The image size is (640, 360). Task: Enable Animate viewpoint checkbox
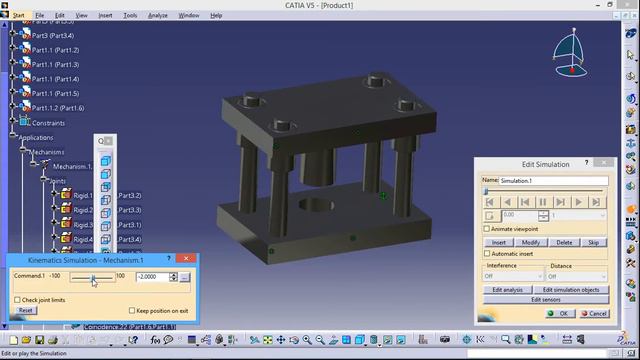487,229
